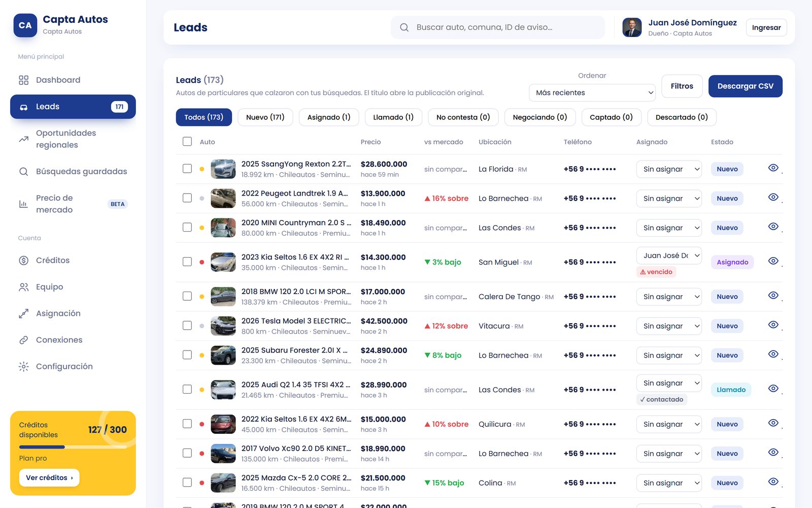Click the Equipo people icon
This screenshot has height=508, width=812.
point(24,287)
